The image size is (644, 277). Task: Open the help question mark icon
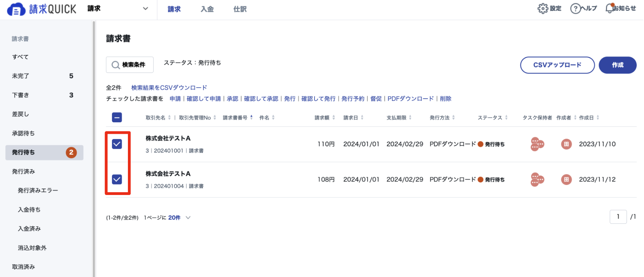coord(575,8)
